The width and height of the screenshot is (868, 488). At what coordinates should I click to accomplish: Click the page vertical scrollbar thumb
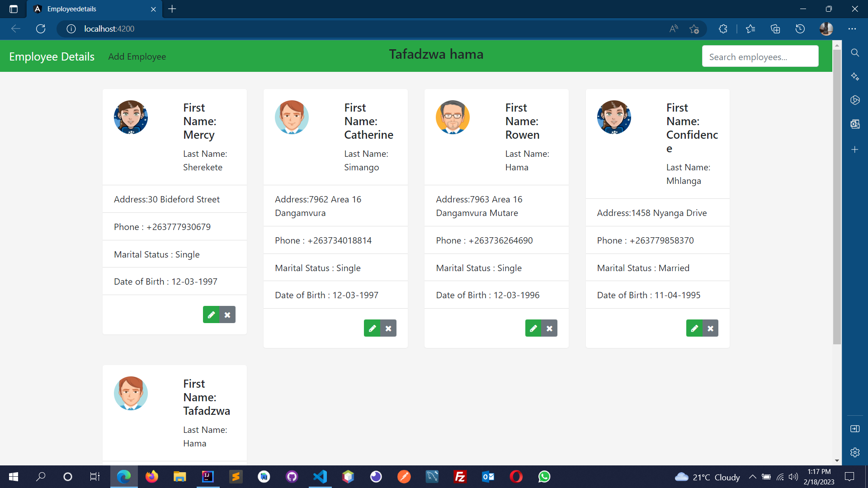[837, 197]
